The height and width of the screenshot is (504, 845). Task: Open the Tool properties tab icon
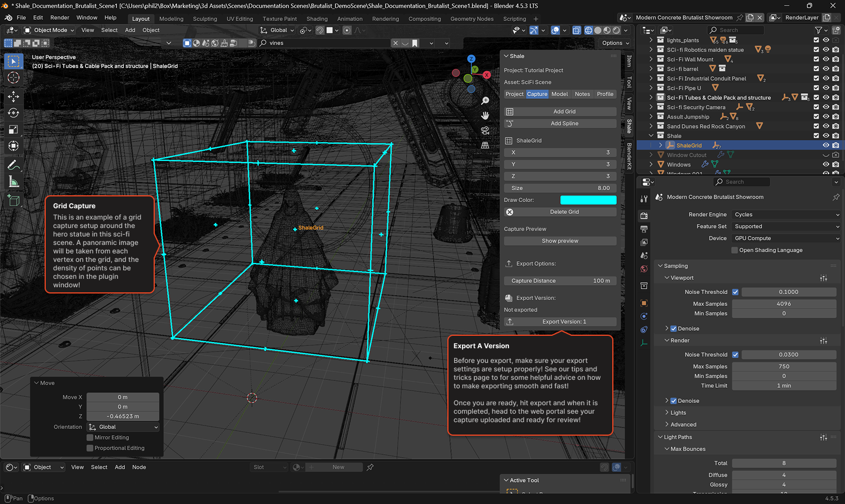click(644, 199)
